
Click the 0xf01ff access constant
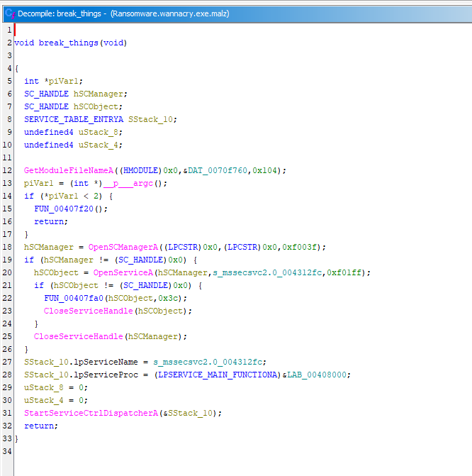(x=344, y=272)
